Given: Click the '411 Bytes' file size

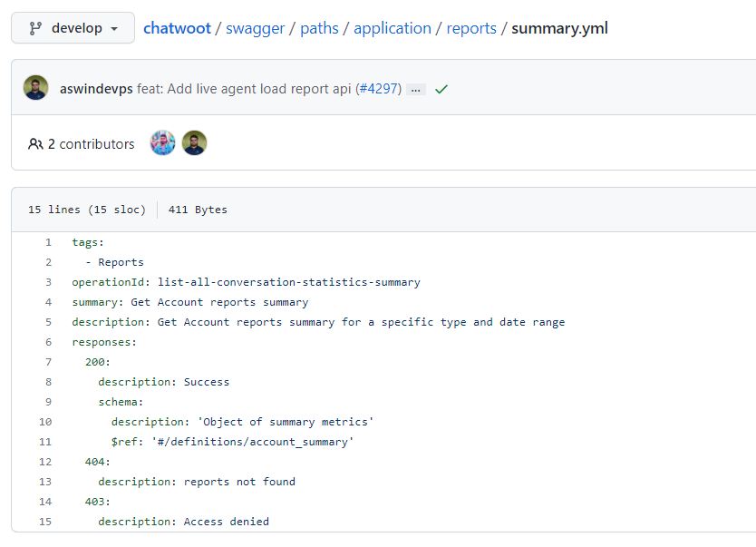Looking at the screenshot, I should pos(198,210).
